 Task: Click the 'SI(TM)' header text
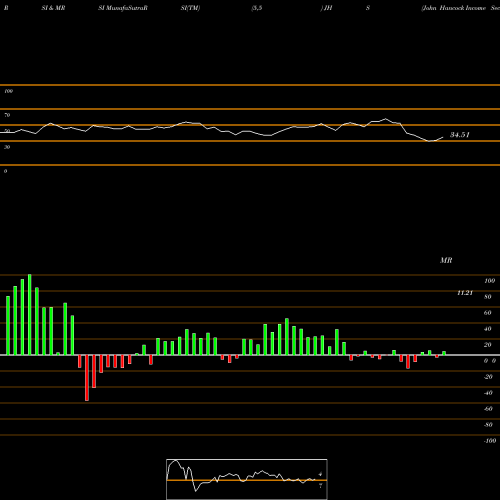190,8
